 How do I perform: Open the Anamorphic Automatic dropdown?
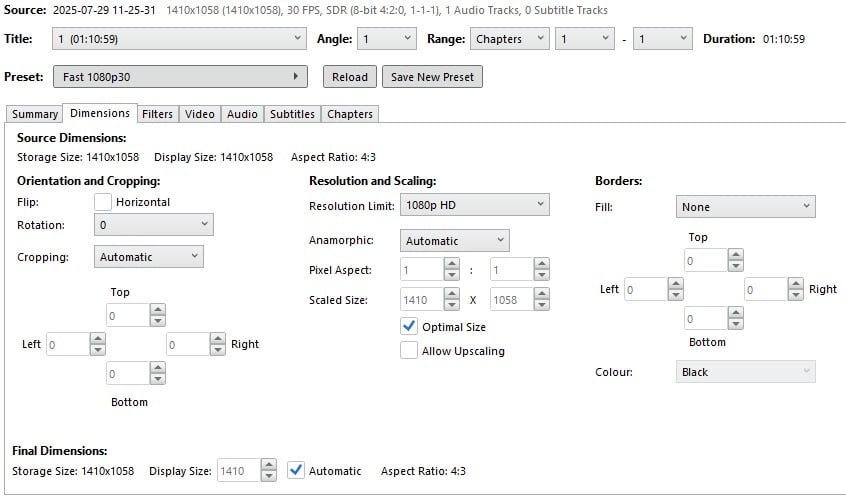pos(454,241)
